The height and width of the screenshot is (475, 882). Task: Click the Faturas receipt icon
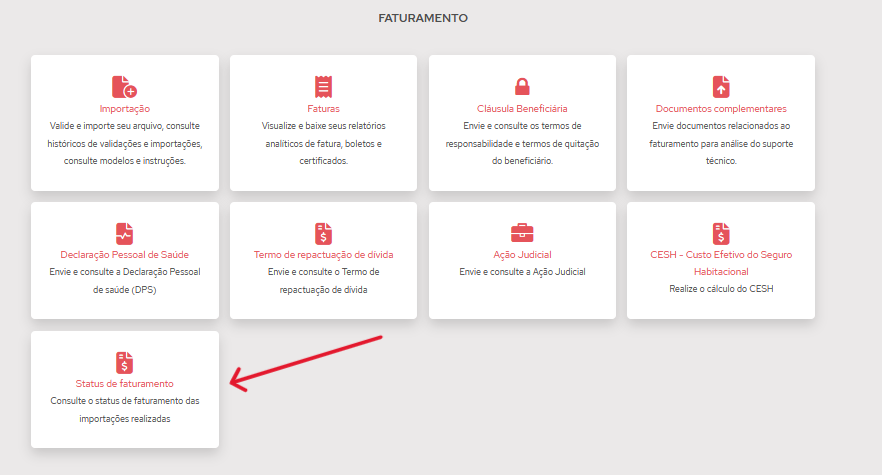point(323,87)
